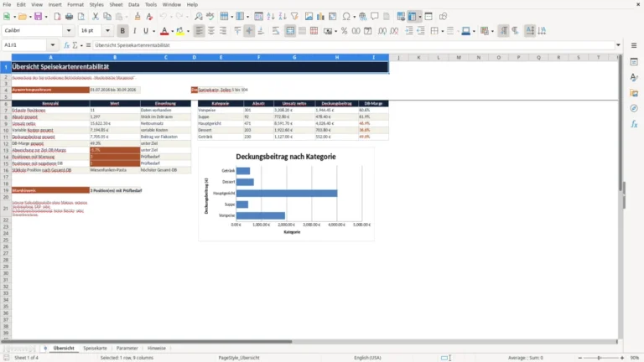This screenshot has height=362, width=644.
Task: Open the background color dropdown arrow
Action: click(474, 31)
